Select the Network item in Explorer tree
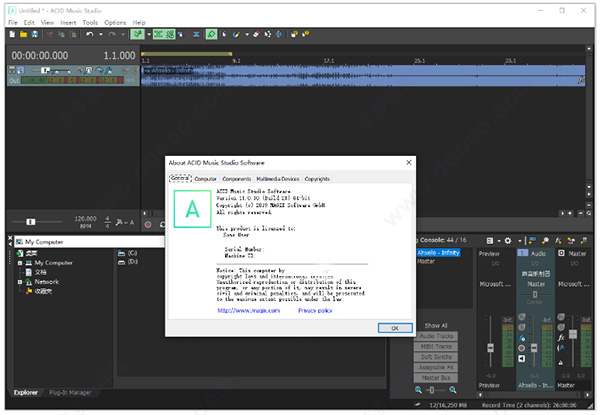The image size is (600, 415). (46, 282)
